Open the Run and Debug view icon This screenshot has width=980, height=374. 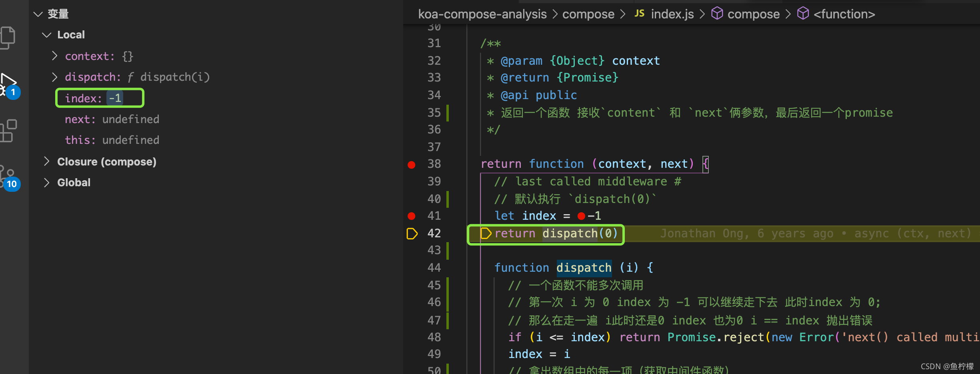[x=9, y=85]
